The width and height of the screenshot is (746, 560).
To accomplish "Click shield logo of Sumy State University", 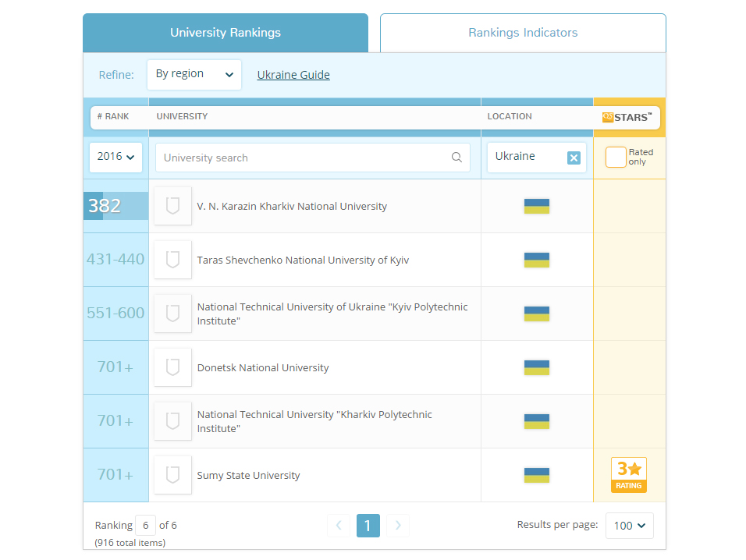I will click(x=172, y=474).
